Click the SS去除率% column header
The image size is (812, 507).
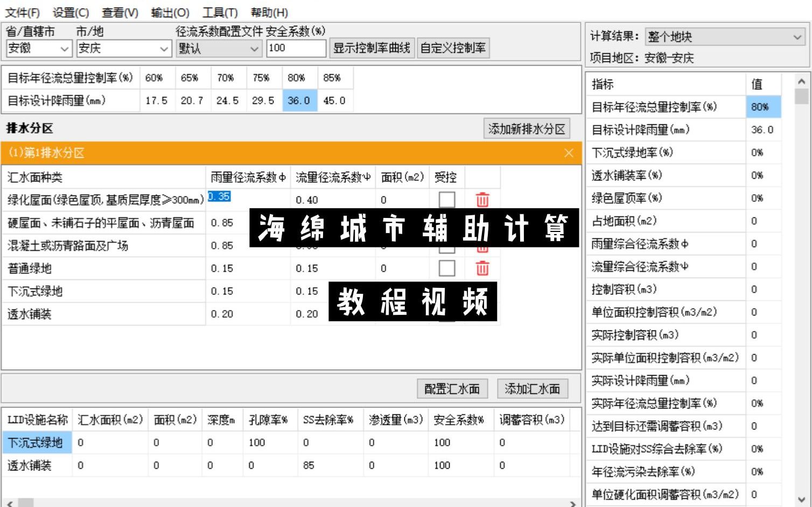[330, 420]
